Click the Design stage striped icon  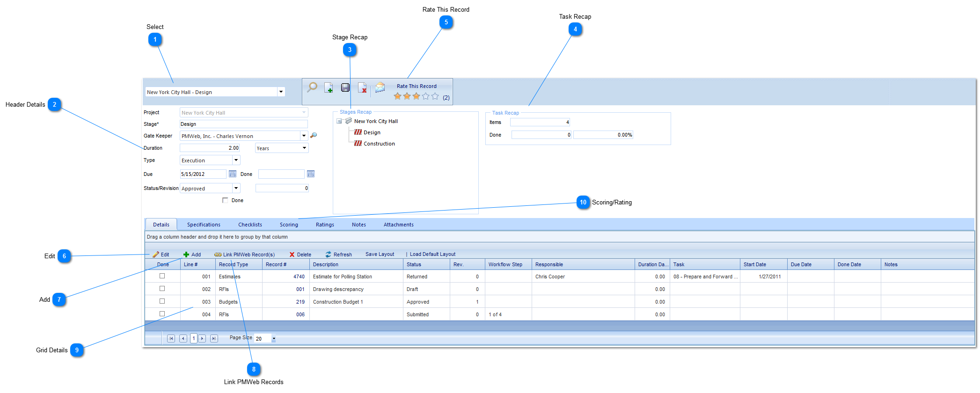point(358,132)
